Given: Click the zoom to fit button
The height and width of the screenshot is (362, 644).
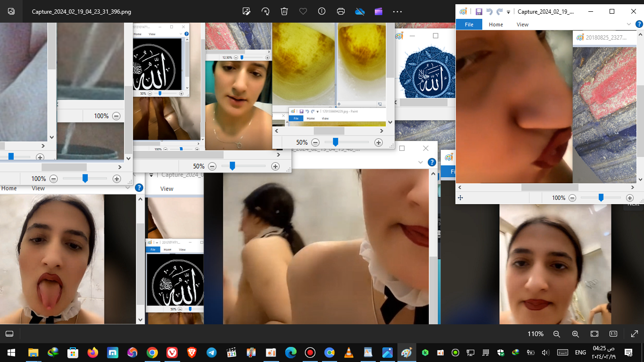Looking at the screenshot, I should [594, 334].
